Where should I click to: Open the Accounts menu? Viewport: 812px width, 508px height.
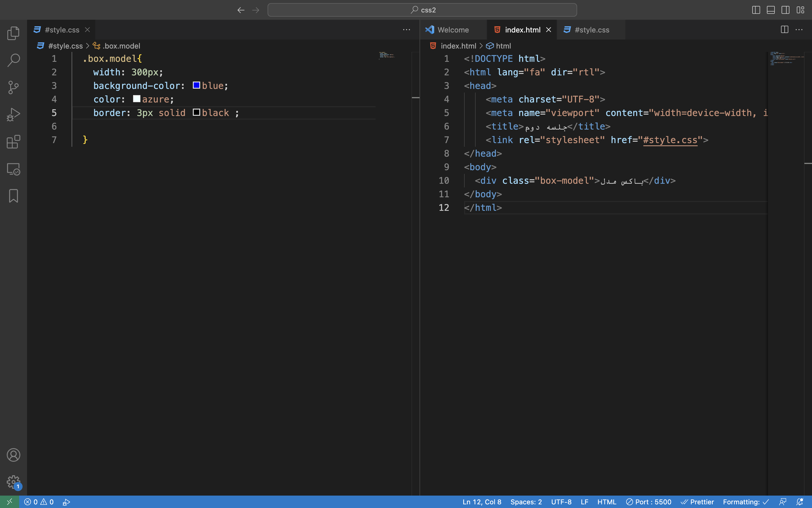(14, 455)
